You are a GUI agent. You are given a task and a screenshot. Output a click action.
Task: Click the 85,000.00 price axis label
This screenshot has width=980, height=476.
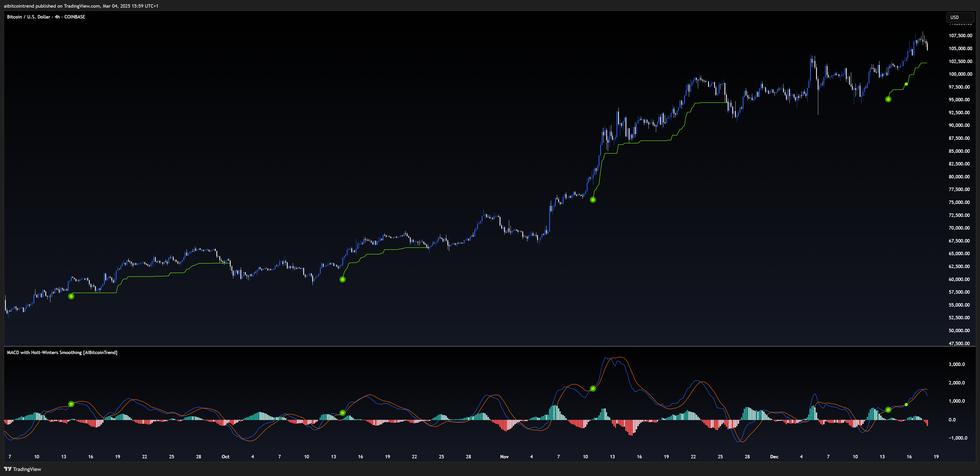959,151
